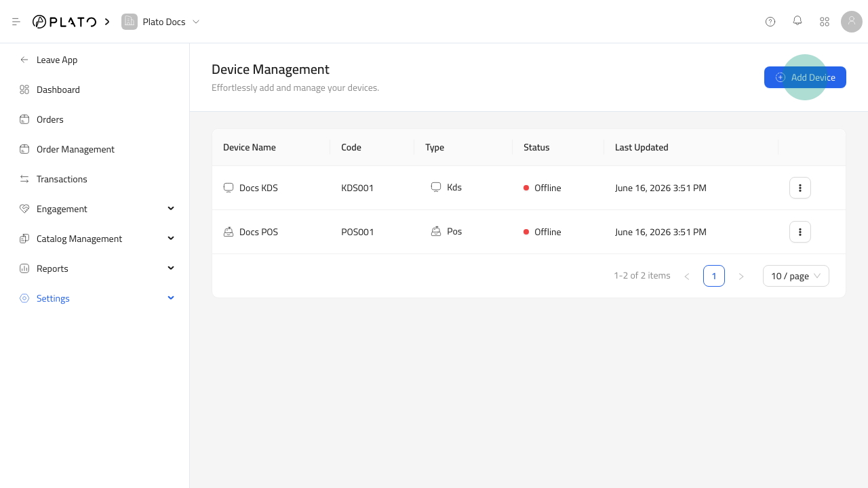Open the actions menu for Docs POS
This screenshot has width=868, height=488.
800,232
